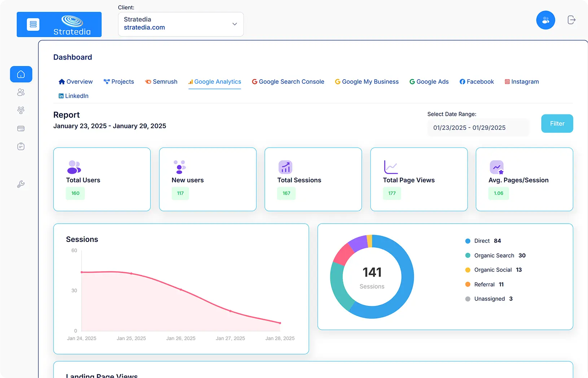This screenshot has width=588, height=378.
Task: Click the Total Users people icon
Action: coord(74,167)
